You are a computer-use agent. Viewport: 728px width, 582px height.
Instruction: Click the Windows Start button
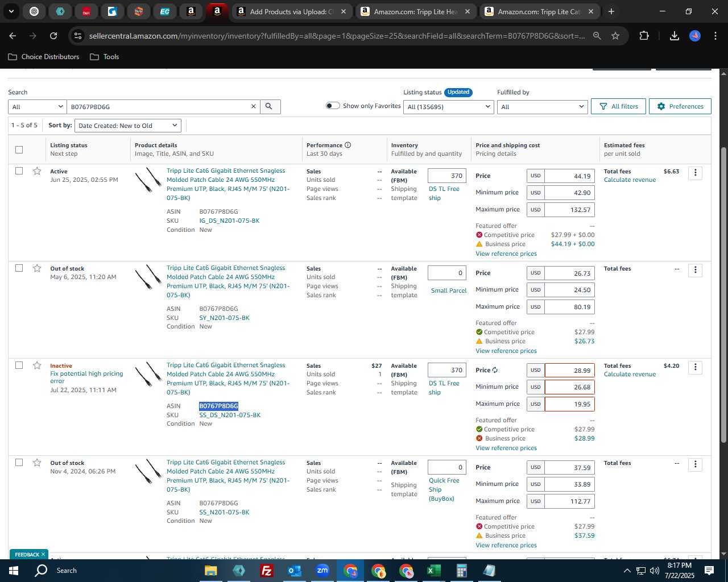point(14,571)
